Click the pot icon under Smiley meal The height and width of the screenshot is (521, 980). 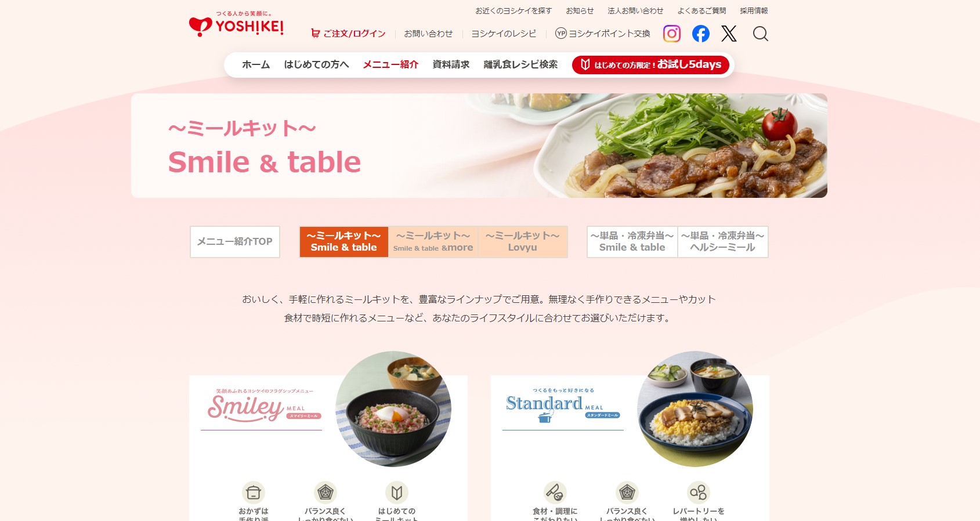254,493
